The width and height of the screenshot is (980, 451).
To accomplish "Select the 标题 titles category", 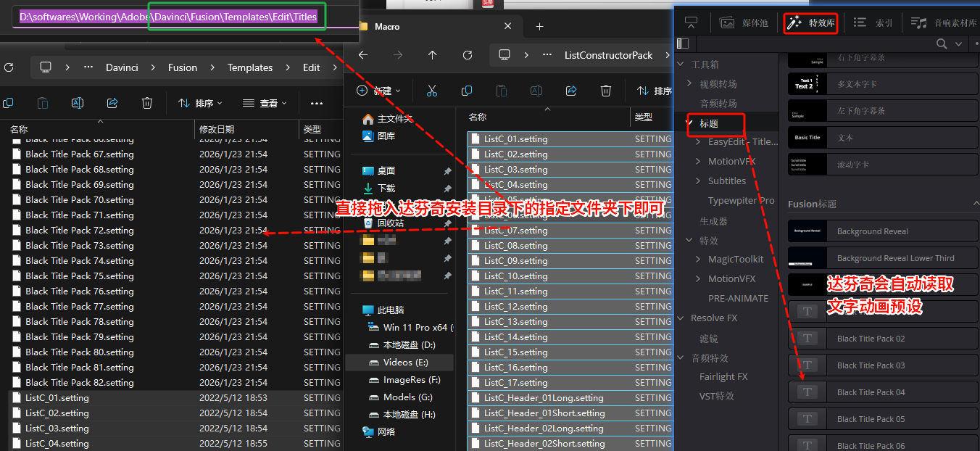I will click(x=709, y=124).
